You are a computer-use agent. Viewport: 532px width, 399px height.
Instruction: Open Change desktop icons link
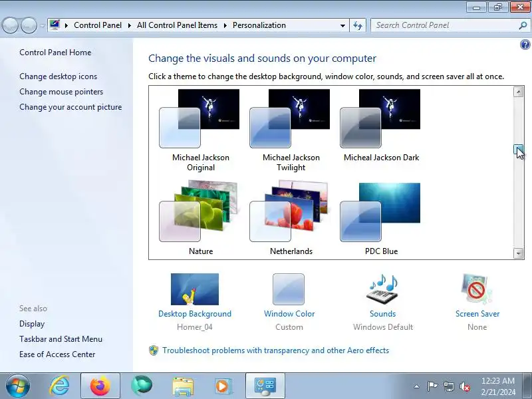click(58, 76)
